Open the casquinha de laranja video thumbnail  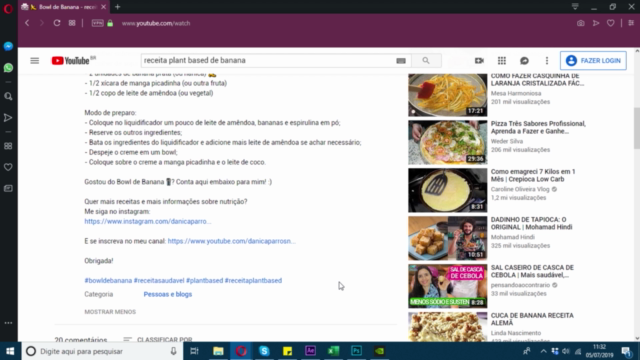pyautogui.click(x=447, y=95)
